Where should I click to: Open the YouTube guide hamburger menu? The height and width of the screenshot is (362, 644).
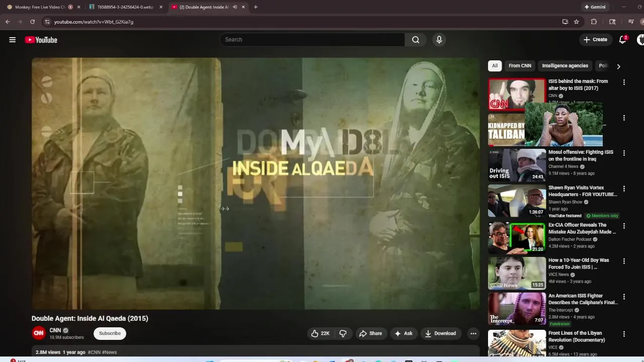[12, 40]
